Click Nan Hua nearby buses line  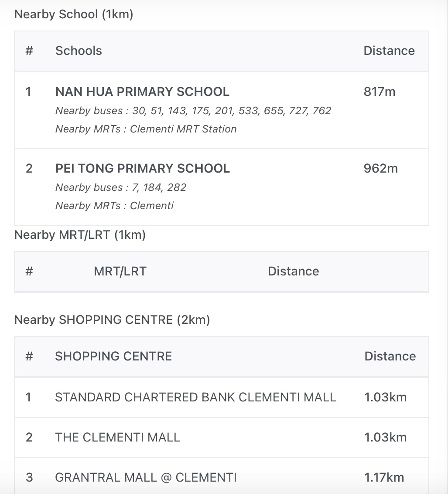tap(193, 111)
